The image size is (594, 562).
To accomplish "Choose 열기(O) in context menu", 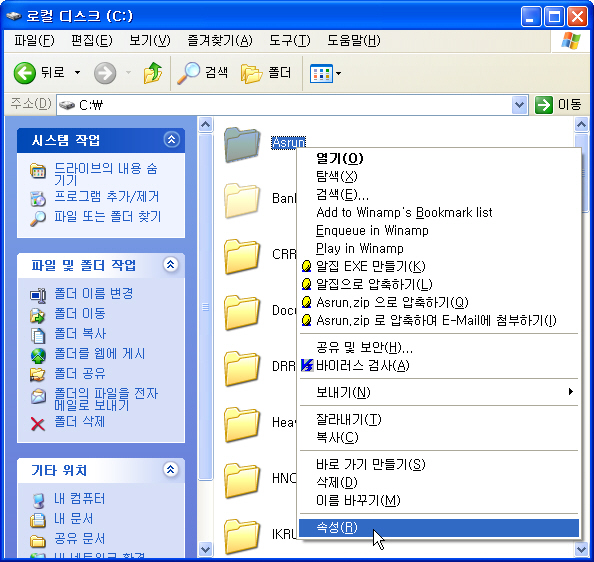I will tap(439, 158).
